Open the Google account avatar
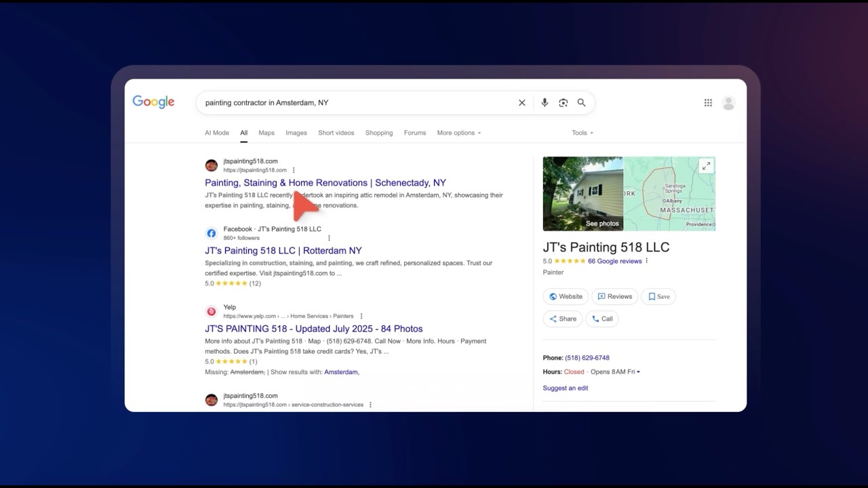 click(x=729, y=103)
